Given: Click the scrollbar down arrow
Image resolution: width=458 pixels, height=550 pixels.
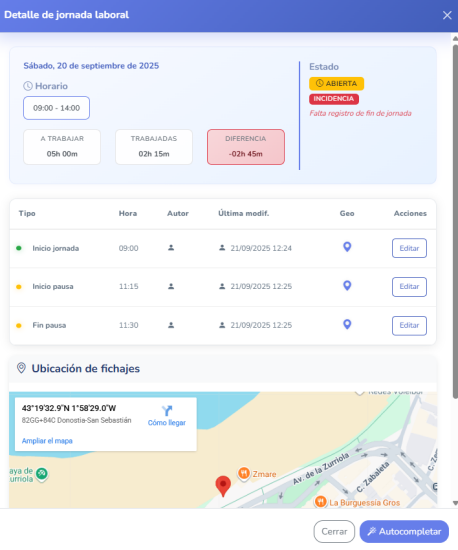Looking at the screenshot, I should point(455,503).
